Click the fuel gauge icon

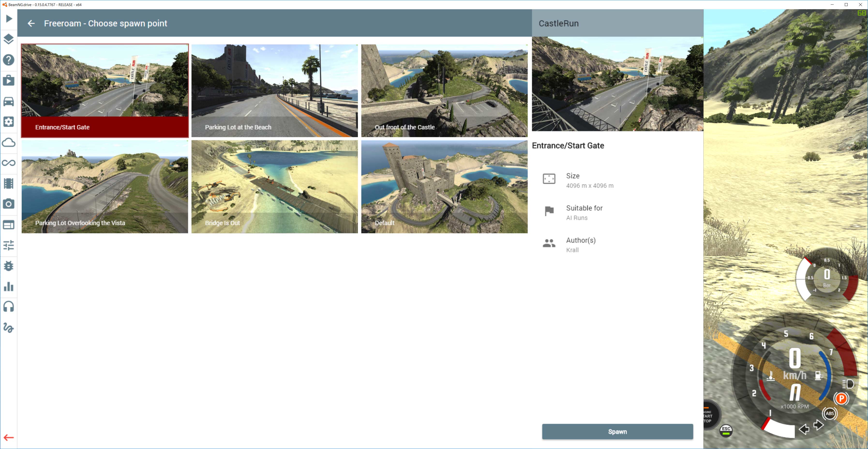(x=818, y=375)
